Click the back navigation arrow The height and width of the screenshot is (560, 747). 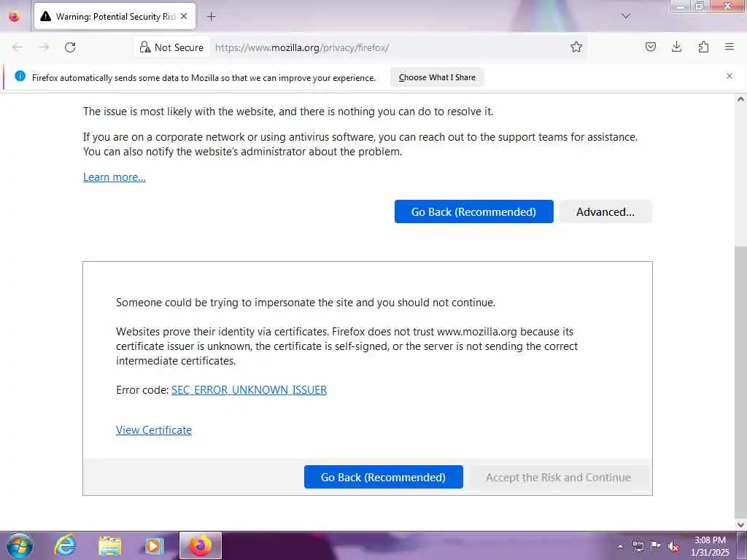[18, 47]
